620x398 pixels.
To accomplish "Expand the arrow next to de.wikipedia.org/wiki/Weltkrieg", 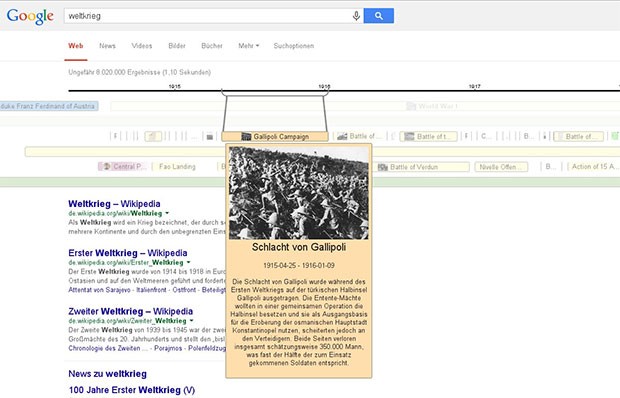I will (x=167, y=213).
